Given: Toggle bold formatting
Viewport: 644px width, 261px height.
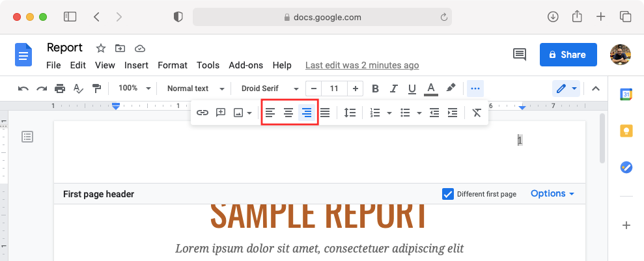Looking at the screenshot, I should pyautogui.click(x=375, y=88).
